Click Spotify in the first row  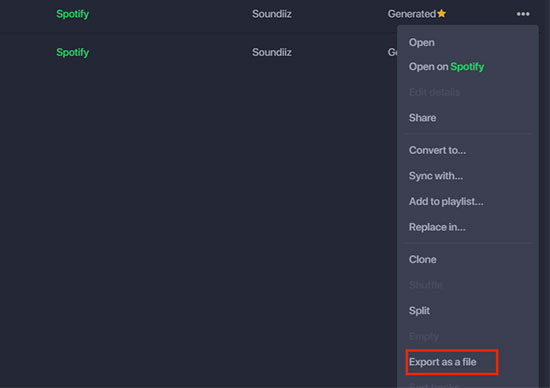point(73,14)
